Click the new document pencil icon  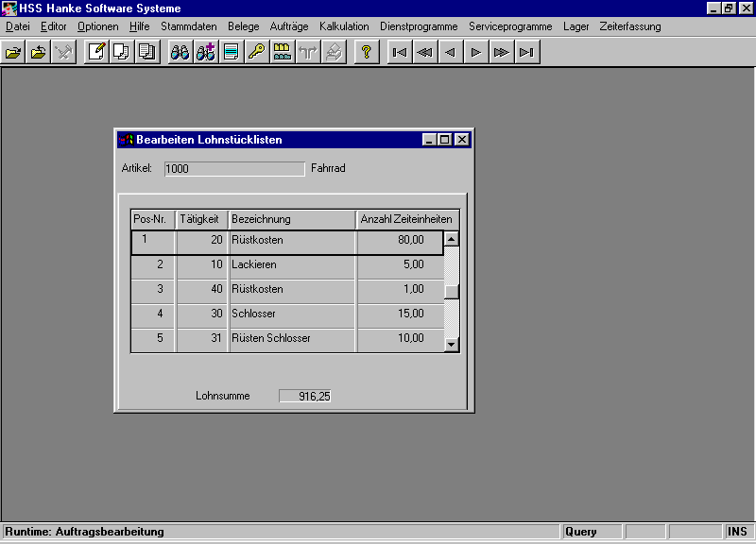(96, 53)
